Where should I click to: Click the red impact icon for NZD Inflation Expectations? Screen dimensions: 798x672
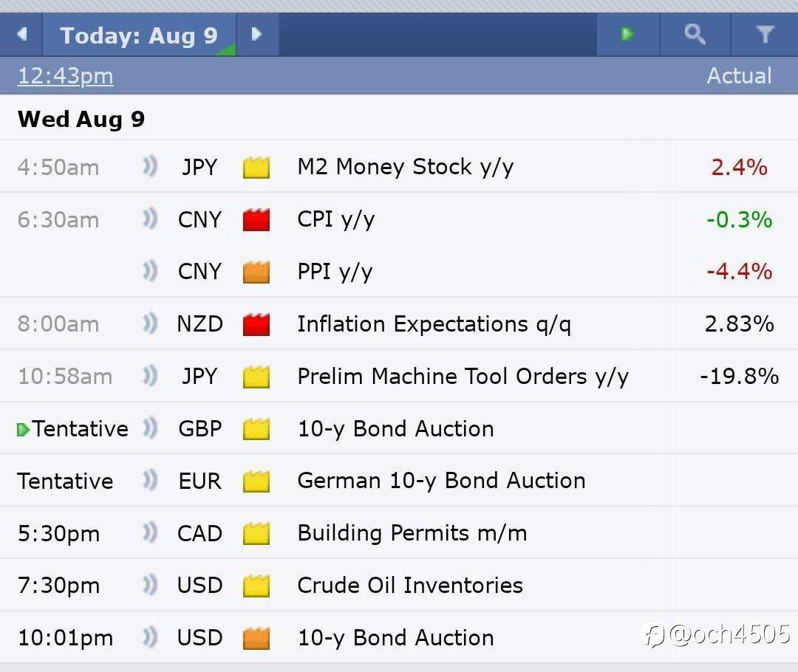[x=256, y=324]
